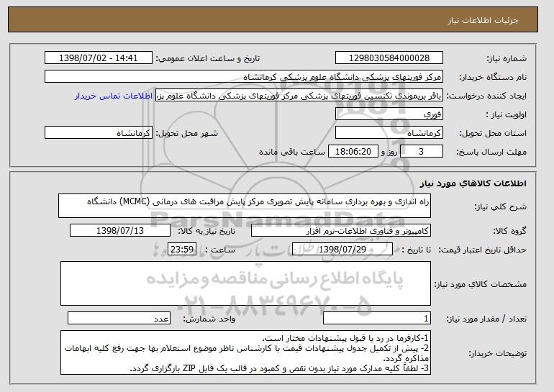
Task: Click the شرح کلی نیاز label
Action: (x=500, y=206)
